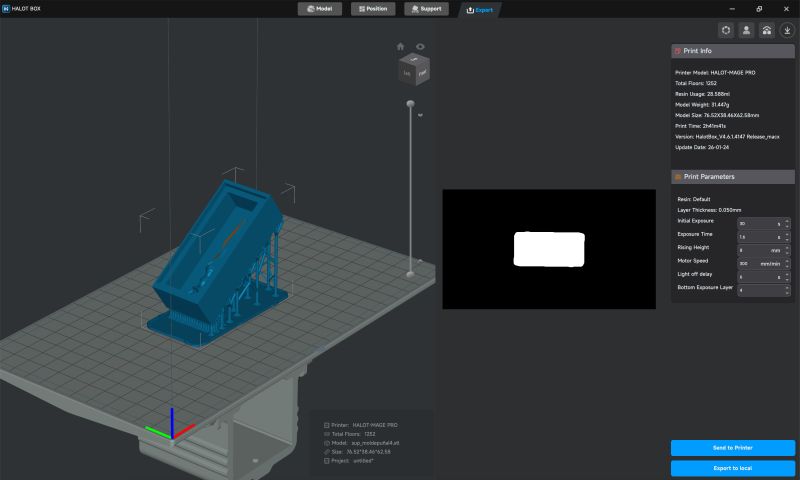800x480 pixels.
Task: Click the Print Time 2h41m41s text
Action: coord(700,126)
